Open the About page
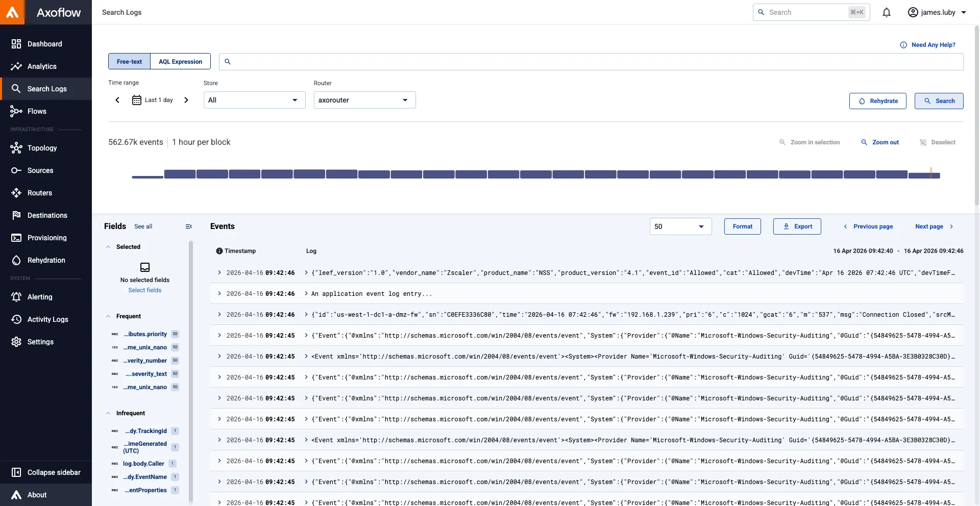Image resolution: width=980 pixels, height=506 pixels. click(46, 495)
